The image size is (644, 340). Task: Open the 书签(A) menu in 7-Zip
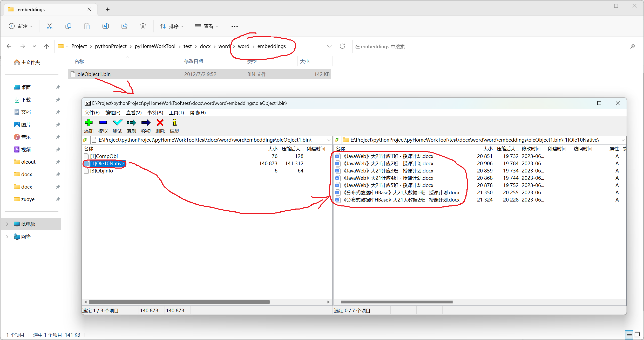coord(155,113)
